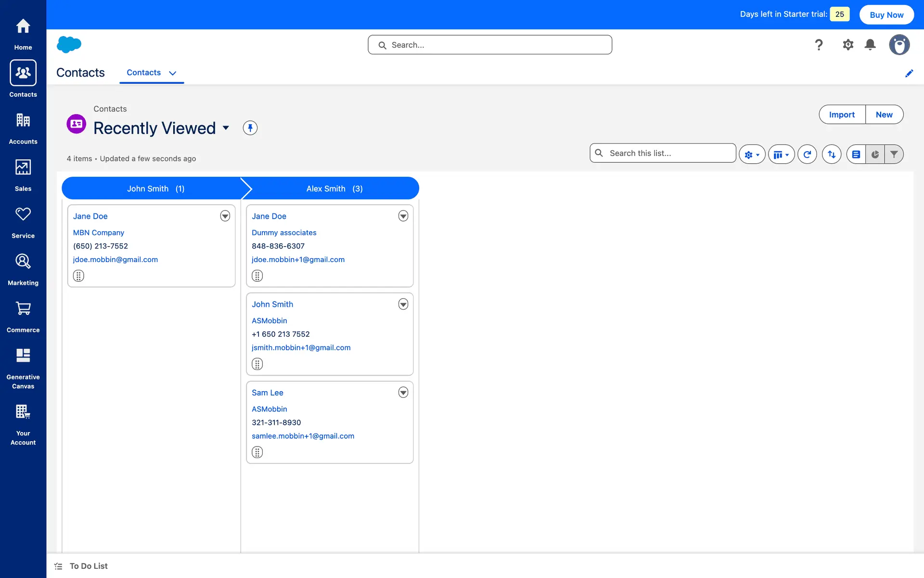Select the Contacts navigation tab

click(x=144, y=73)
